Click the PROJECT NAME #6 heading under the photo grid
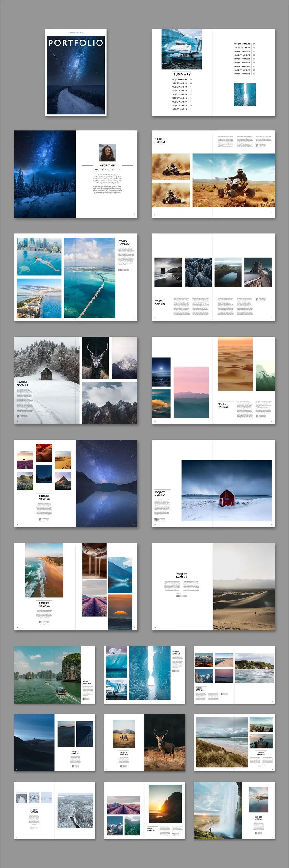 44,497
